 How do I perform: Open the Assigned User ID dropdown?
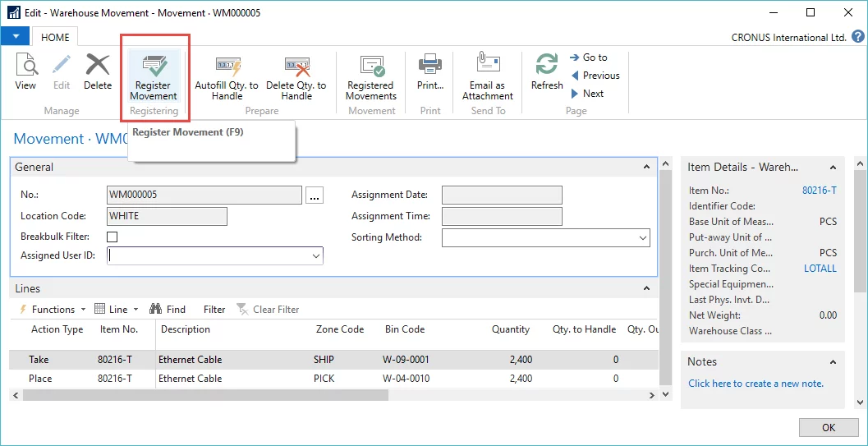pyautogui.click(x=316, y=256)
